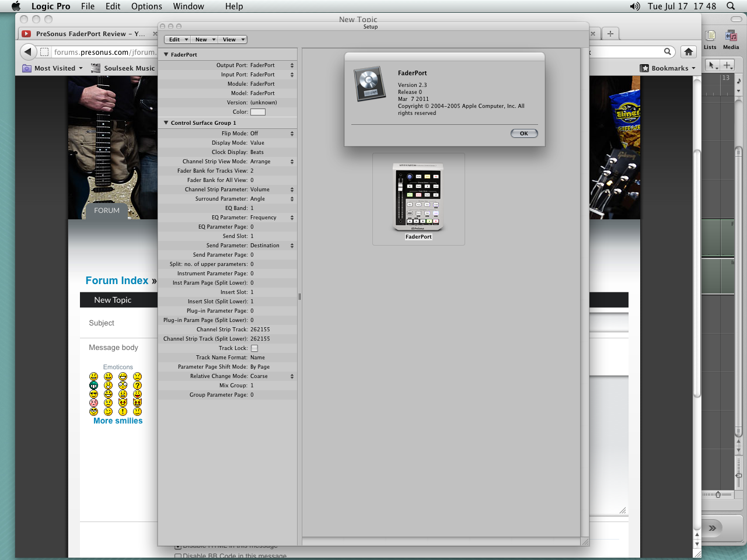The height and width of the screenshot is (560, 747).
Task: Open the Lists panel in Logic toolbar
Action: [710, 40]
